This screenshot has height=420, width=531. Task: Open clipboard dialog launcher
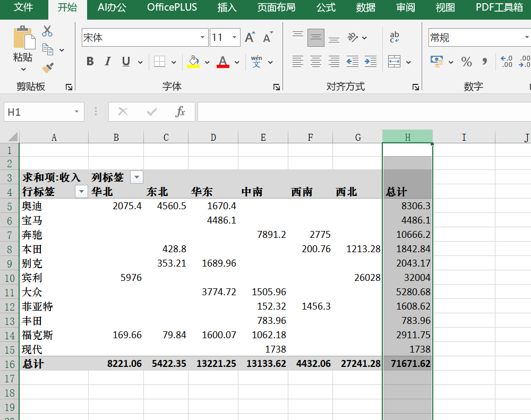[69, 87]
